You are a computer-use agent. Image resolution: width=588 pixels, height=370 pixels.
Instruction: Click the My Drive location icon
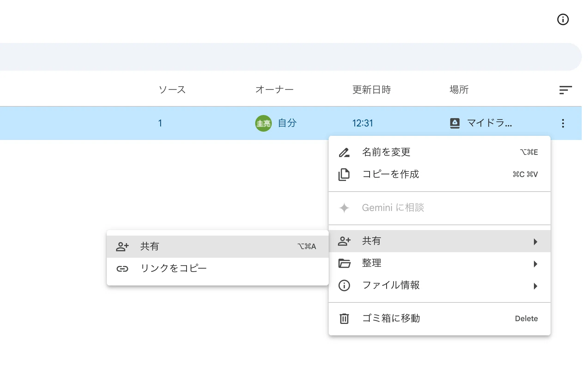pos(455,123)
